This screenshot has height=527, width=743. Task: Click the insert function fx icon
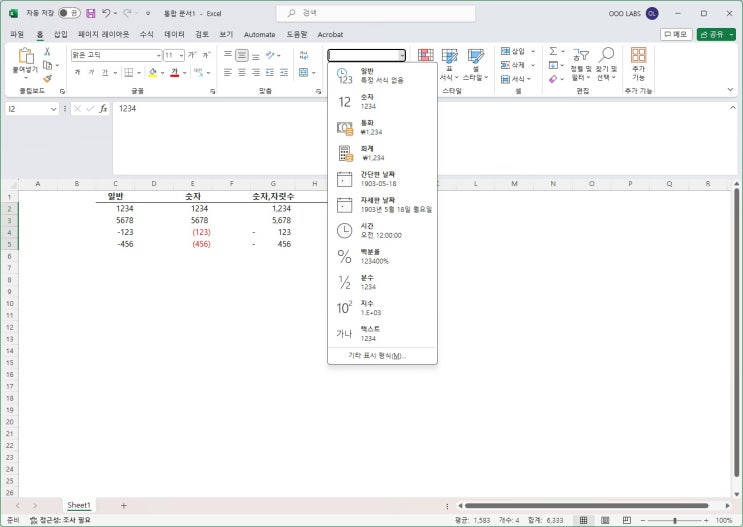point(103,109)
